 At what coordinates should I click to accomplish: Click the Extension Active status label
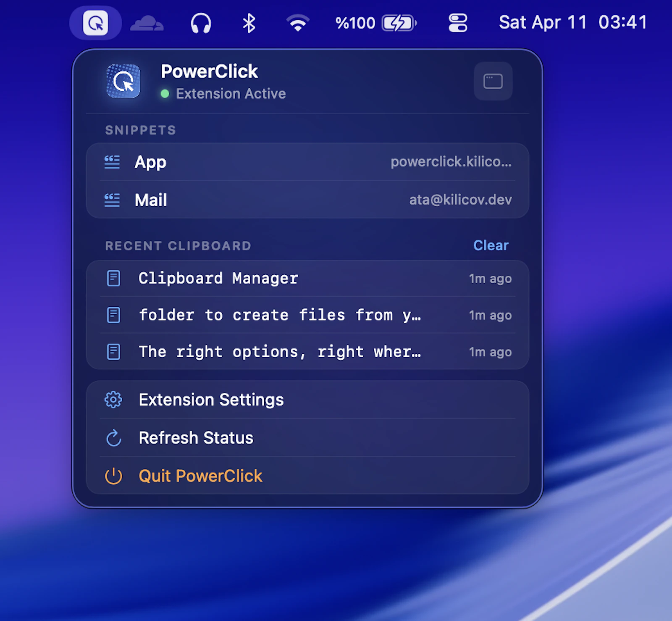(231, 94)
